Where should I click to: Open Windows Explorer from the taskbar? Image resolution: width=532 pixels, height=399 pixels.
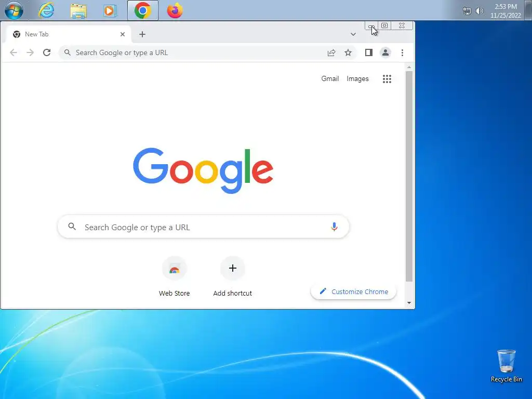(x=78, y=10)
